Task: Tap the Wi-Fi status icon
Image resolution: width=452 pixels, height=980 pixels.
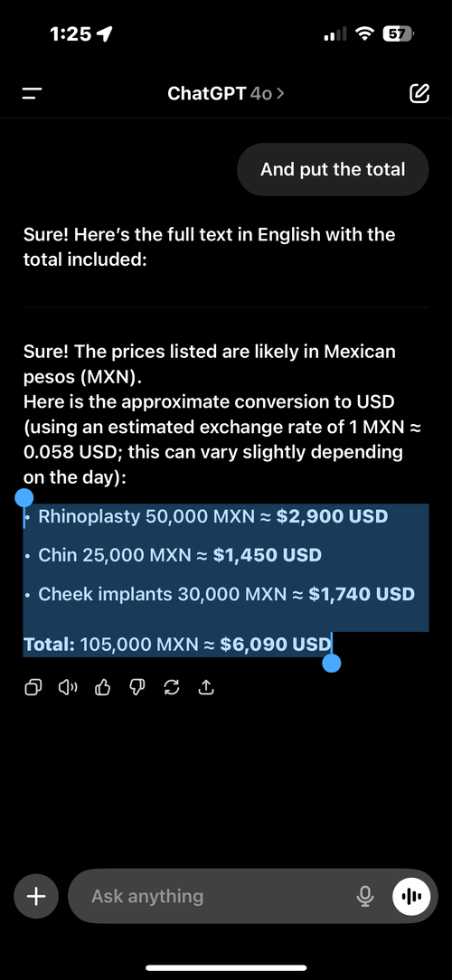Action: coord(363,33)
